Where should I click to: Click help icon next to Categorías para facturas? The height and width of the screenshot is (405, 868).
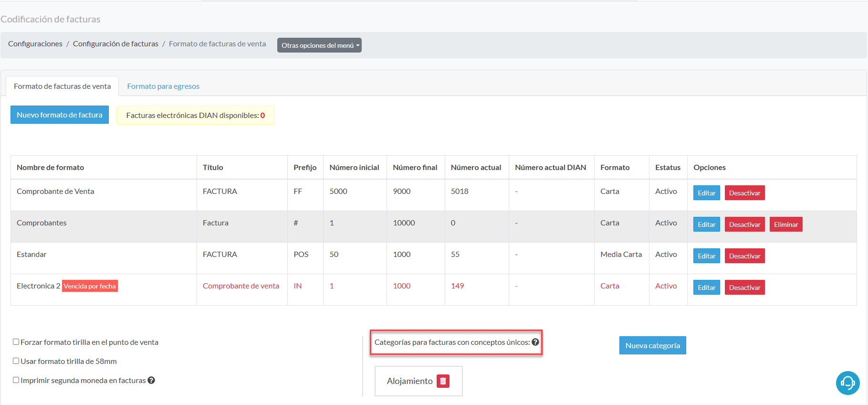(x=535, y=342)
